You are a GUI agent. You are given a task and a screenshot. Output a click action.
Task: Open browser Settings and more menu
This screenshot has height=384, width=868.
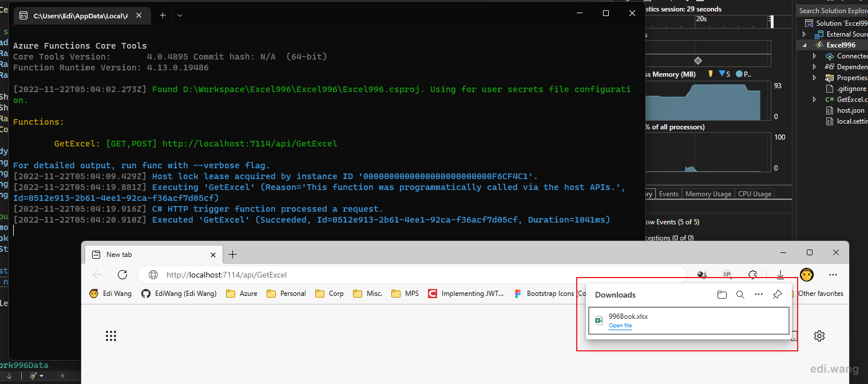833,275
